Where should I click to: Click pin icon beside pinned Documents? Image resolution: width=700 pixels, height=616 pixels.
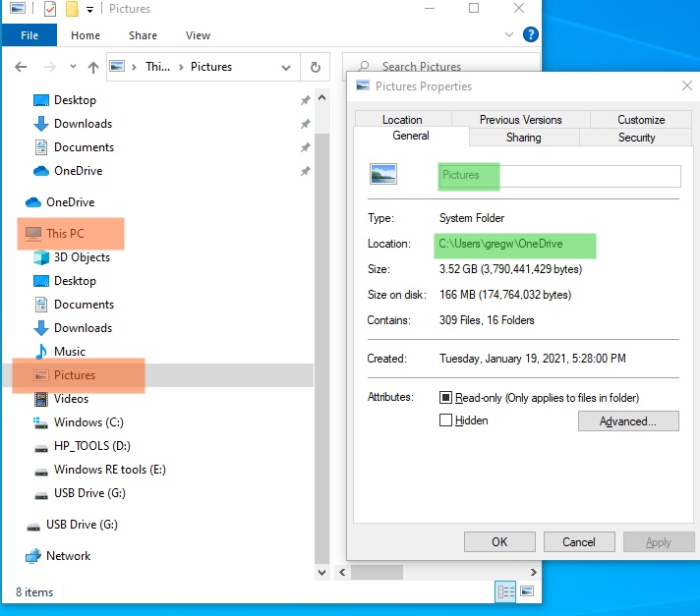(306, 147)
